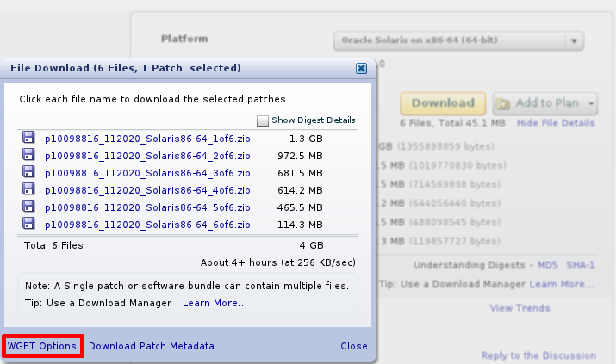616x364 pixels.
Task: Download p10098816_112020_Solaris86-64_3of6.zip
Action: point(147,173)
